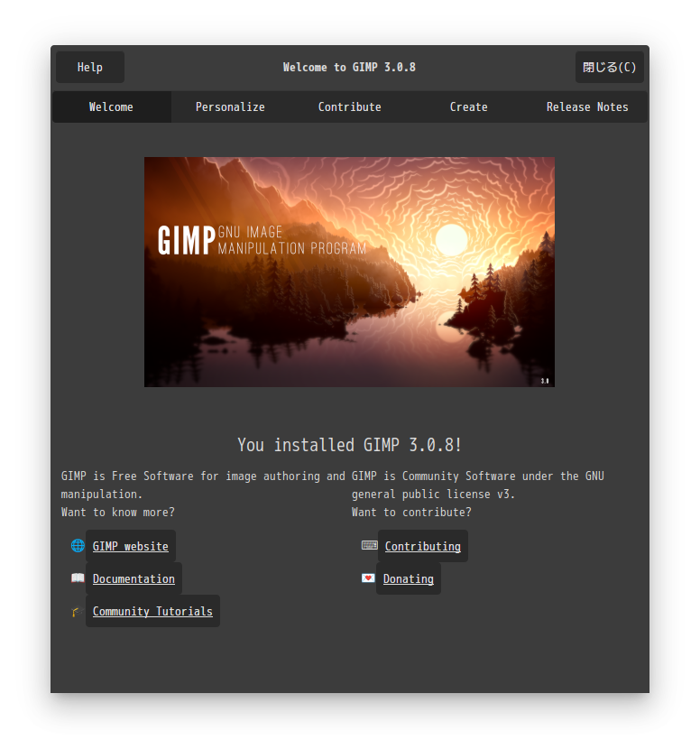Open the Contributing link
The height and width of the screenshot is (749, 700).
(422, 546)
